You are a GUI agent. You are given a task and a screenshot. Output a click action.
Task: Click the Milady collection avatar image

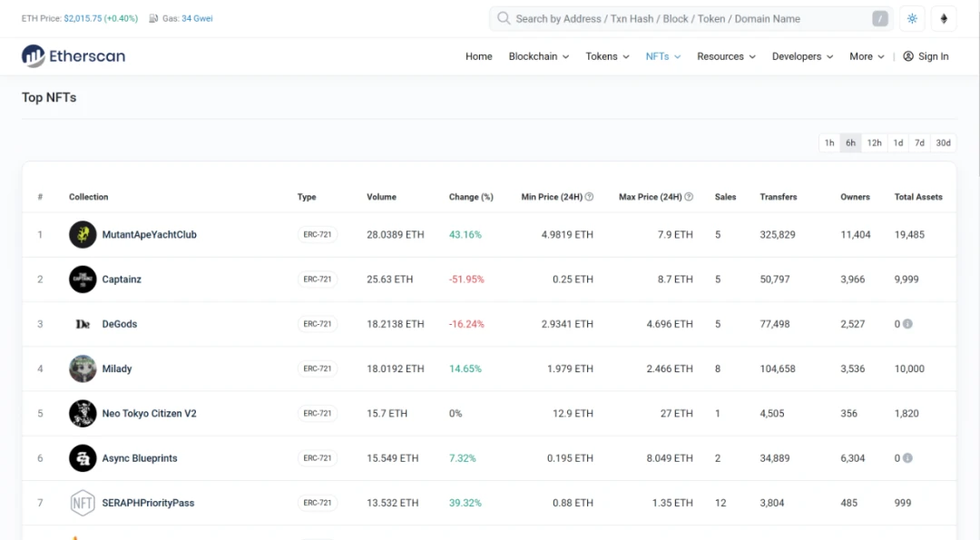click(x=83, y=368)
